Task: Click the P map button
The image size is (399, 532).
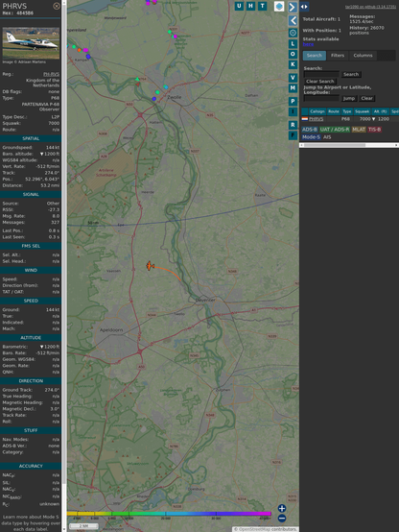Action: coord(293,101)
